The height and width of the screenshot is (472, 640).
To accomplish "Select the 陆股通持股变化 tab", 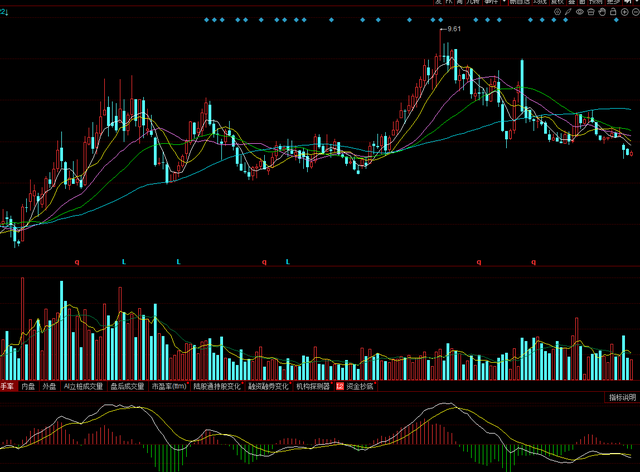I will click(x=217, y=385).
